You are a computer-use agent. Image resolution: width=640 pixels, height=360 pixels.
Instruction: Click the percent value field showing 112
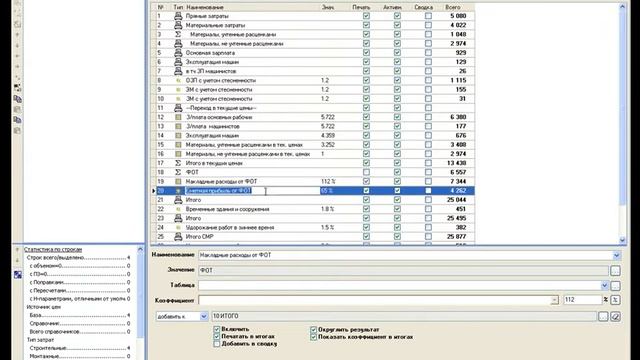(x=582, y=300)
